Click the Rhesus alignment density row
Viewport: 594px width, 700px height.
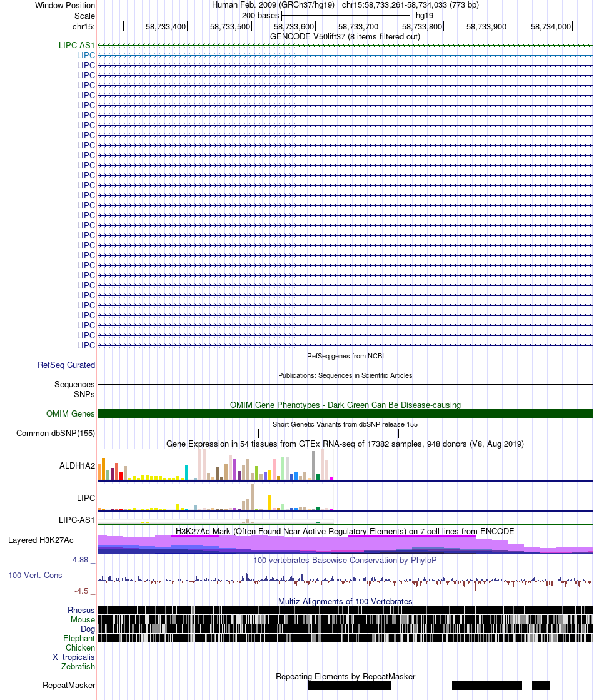345,611
